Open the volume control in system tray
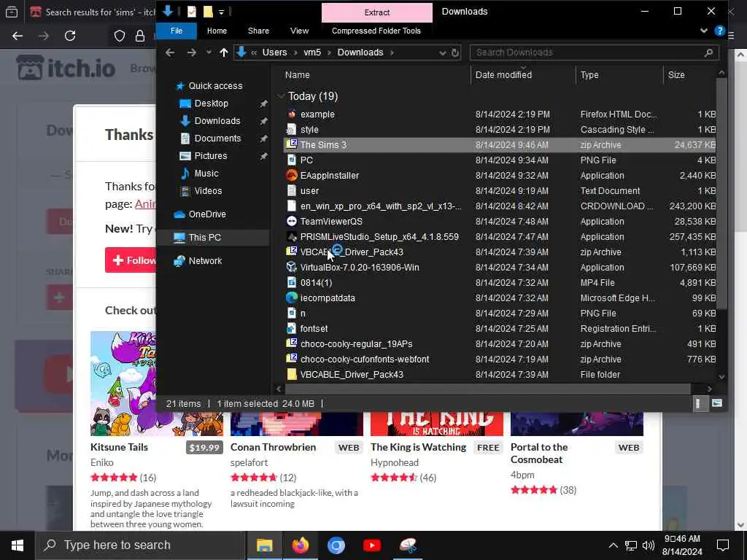Viewport: 747px width, 560px height. [648, 545]
